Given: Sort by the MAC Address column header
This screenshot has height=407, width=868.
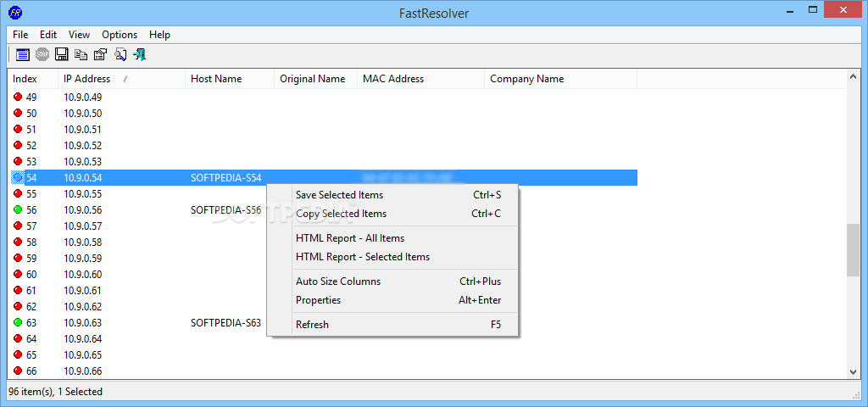Looking at the screenshot, I should [420, 79].
